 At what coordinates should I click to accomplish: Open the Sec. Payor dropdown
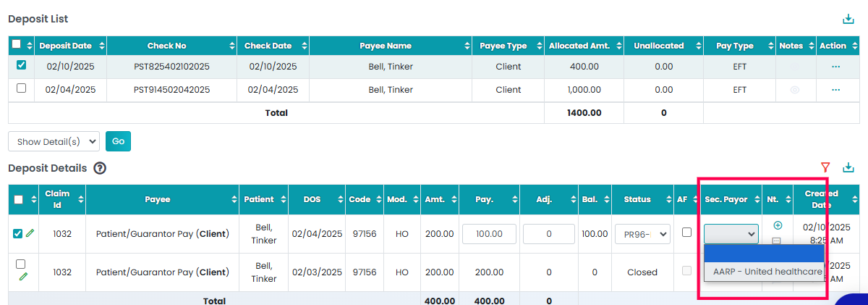click(x=731, y=234)
